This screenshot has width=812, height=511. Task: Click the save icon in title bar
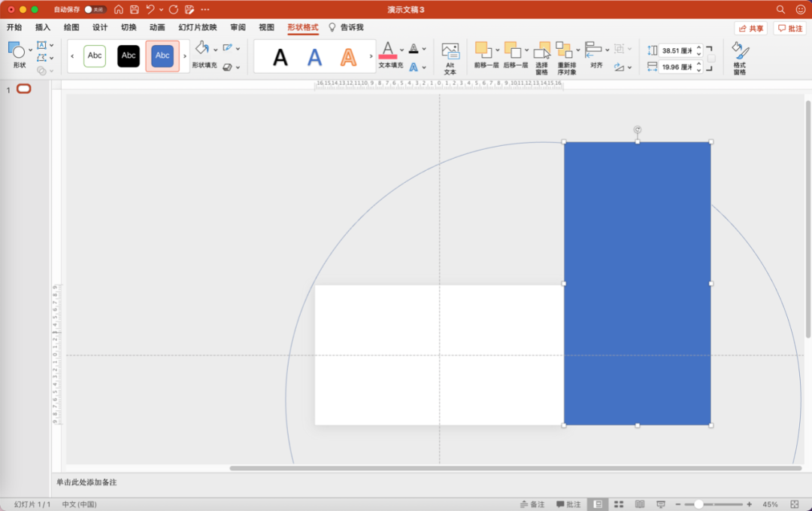(134, 9)
